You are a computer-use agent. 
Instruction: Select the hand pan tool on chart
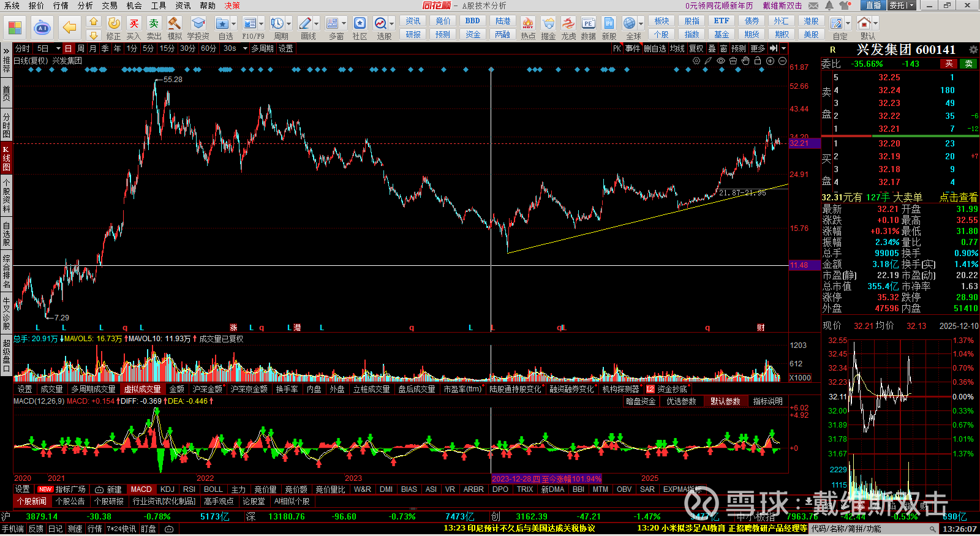745,61
